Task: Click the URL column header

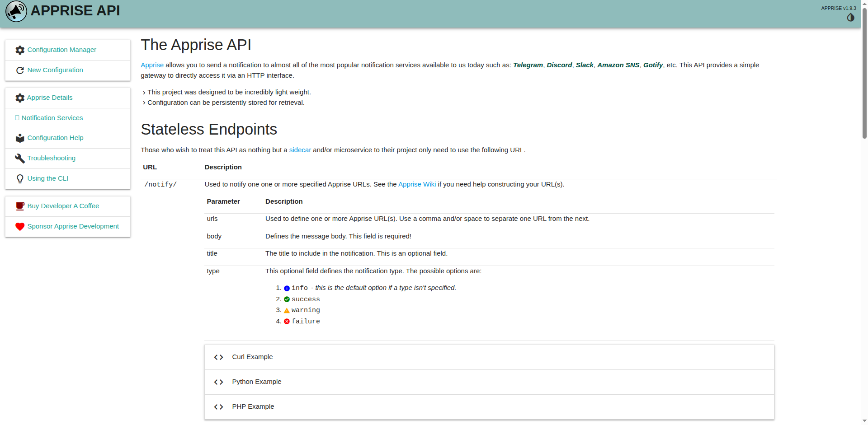Action: [x=150, y=167]
